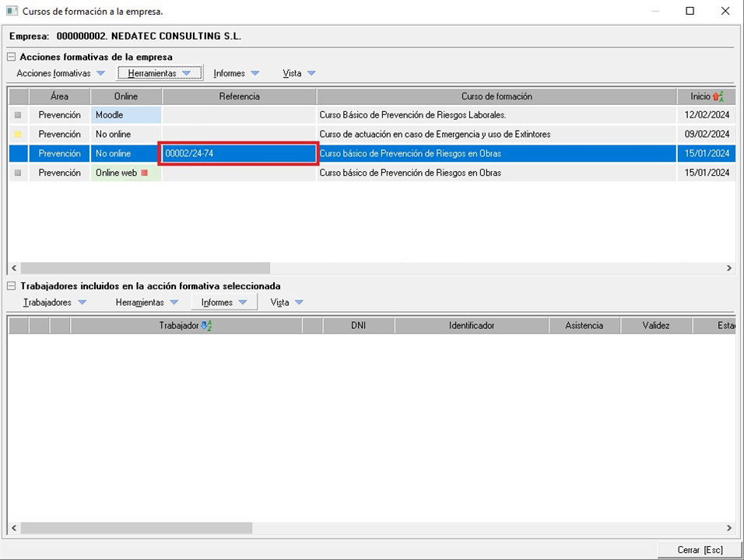Click the yellow status square of the Emergencia course
This screenshot has height=560, width=744.
click(18, 135)
